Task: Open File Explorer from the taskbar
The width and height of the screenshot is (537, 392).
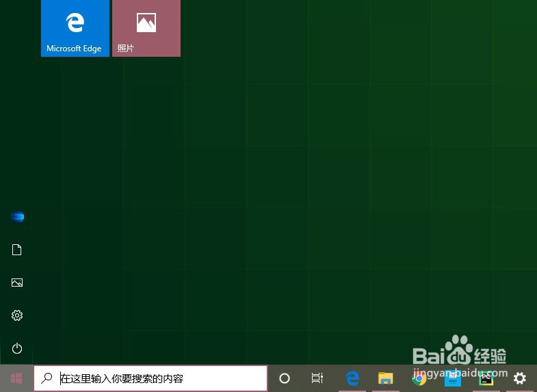Action: [385, 378]
